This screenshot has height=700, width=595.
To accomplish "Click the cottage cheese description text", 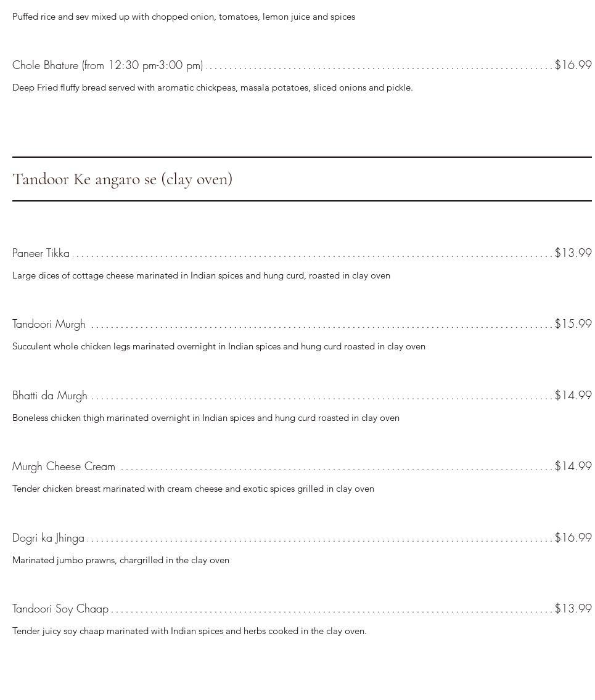I will 201,276.
